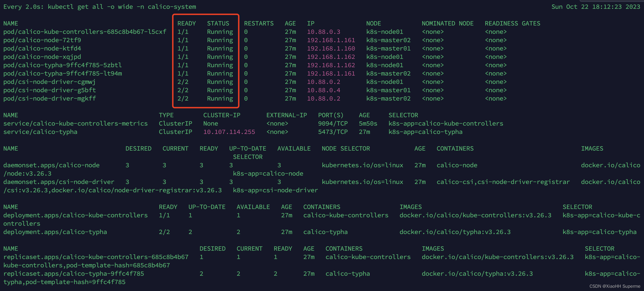Click READY value '2/2' for calico-typha deployment

coord(164,232)
